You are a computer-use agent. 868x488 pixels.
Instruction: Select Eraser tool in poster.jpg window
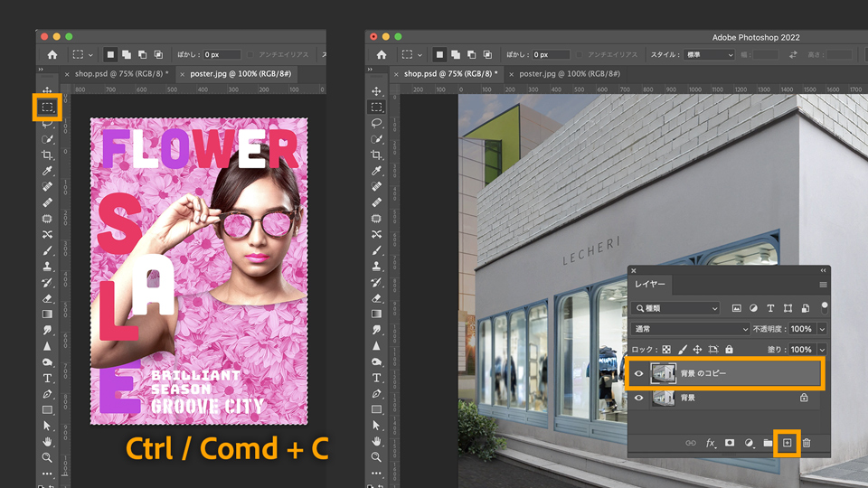[x=47, y=298]
